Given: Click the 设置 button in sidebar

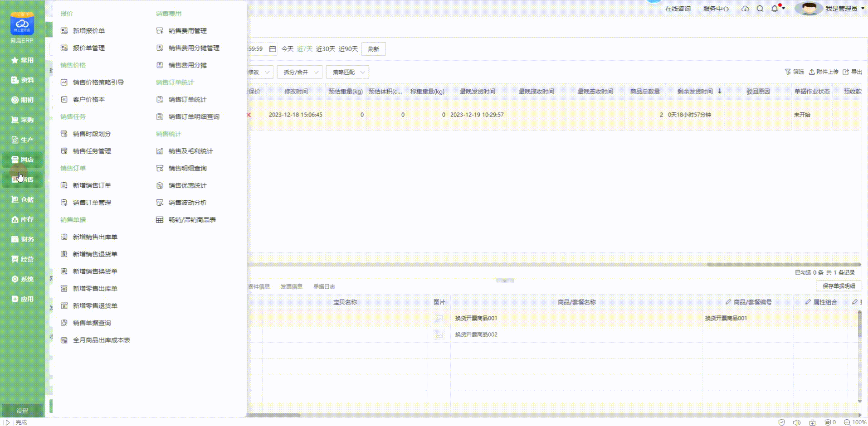Looking at the screenshot, I should [x=22, y=411].
